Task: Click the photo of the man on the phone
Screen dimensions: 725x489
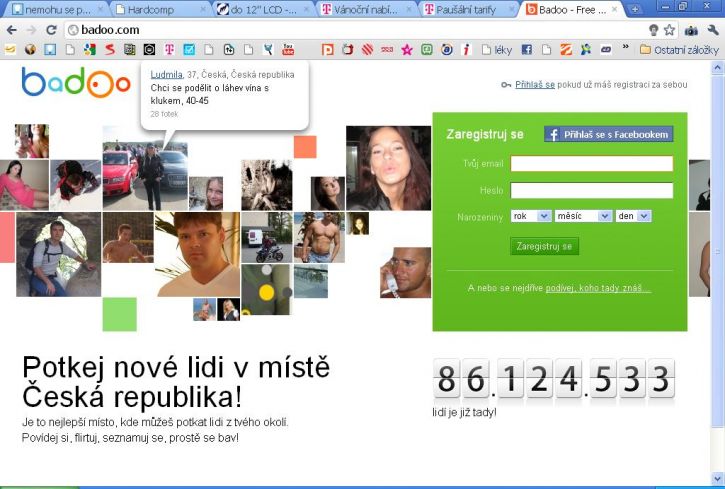Action: coord(406,272)
